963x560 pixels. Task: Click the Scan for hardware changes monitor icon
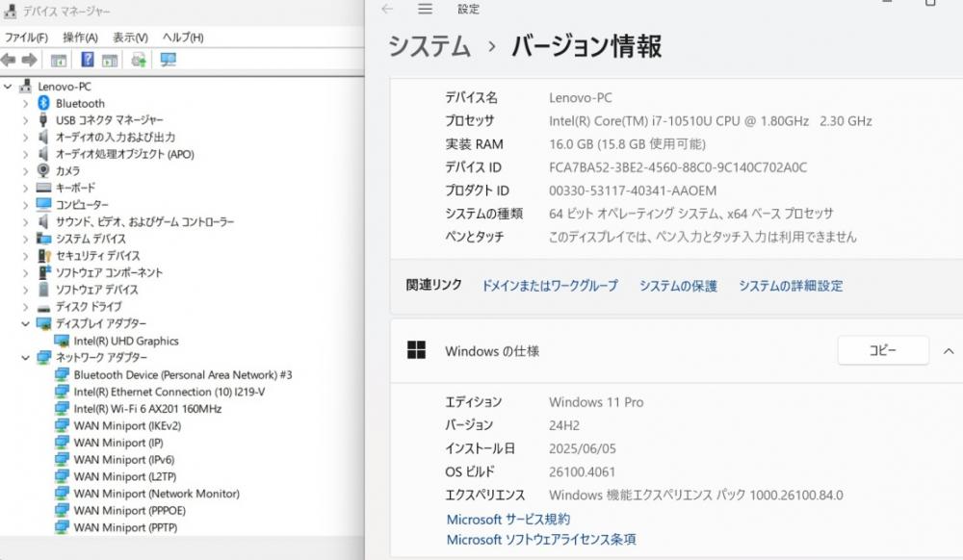(168, 60)
